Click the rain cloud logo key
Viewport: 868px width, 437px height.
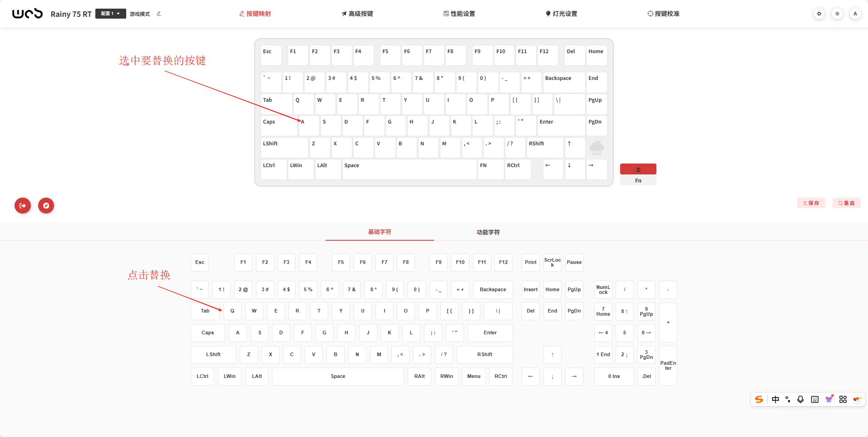click(597, 147)
